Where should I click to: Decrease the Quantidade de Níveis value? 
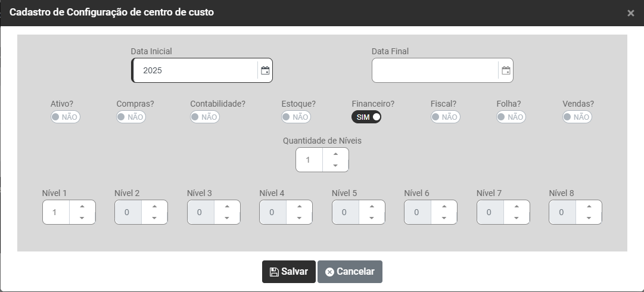coord(335,166)
